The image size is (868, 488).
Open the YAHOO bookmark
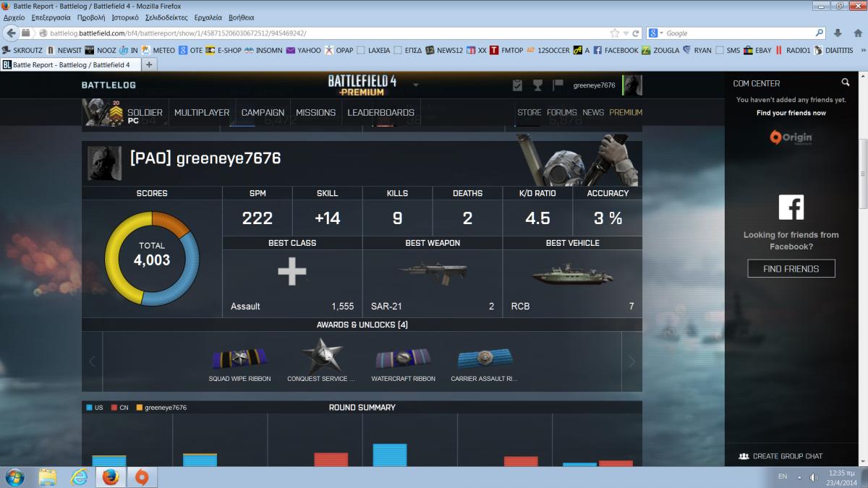coord(304,51)
